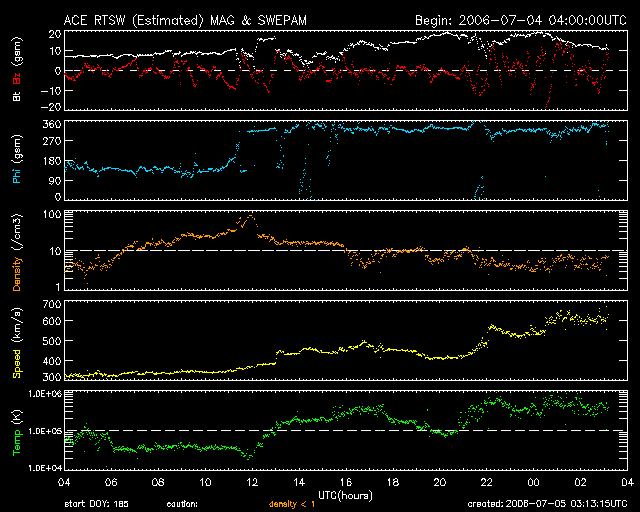Click the '1.0E+06' tick on Temp axis

(x=44, y=394)
